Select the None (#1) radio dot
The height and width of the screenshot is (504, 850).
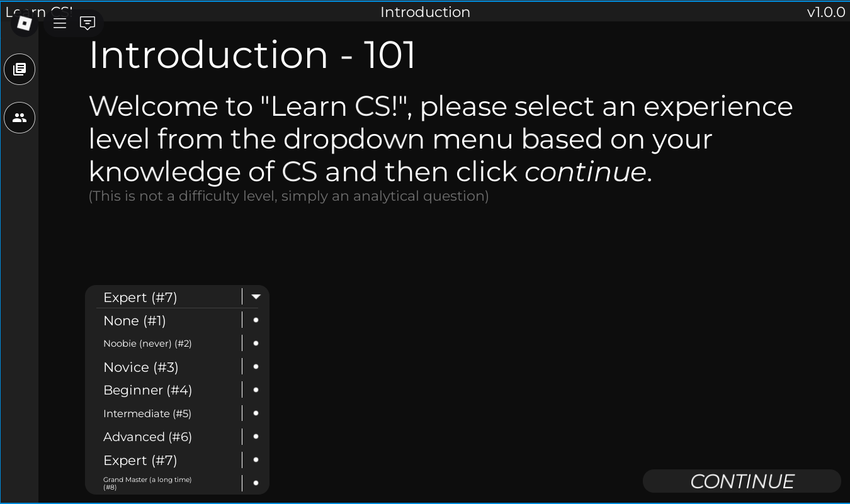[x=256, y=320]
